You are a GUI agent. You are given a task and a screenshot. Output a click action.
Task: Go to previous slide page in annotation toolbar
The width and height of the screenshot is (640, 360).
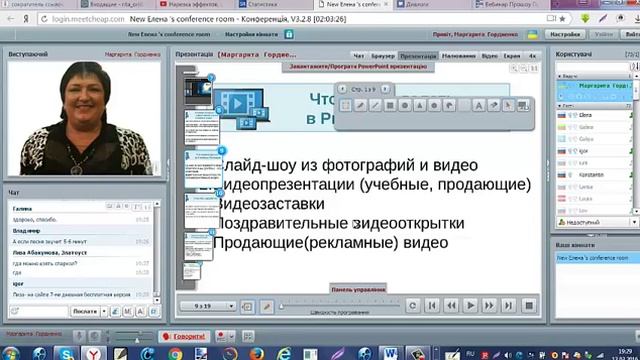pyautogui.click(x=342, y=89)
